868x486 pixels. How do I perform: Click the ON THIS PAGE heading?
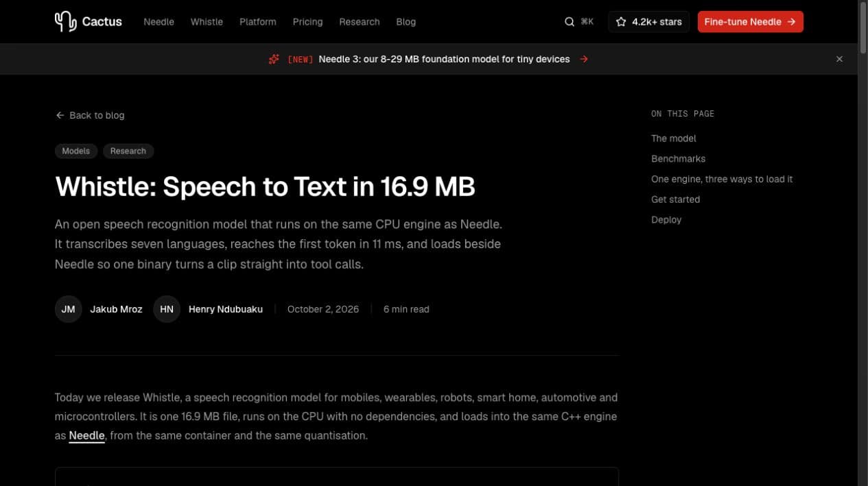point(683,114)
